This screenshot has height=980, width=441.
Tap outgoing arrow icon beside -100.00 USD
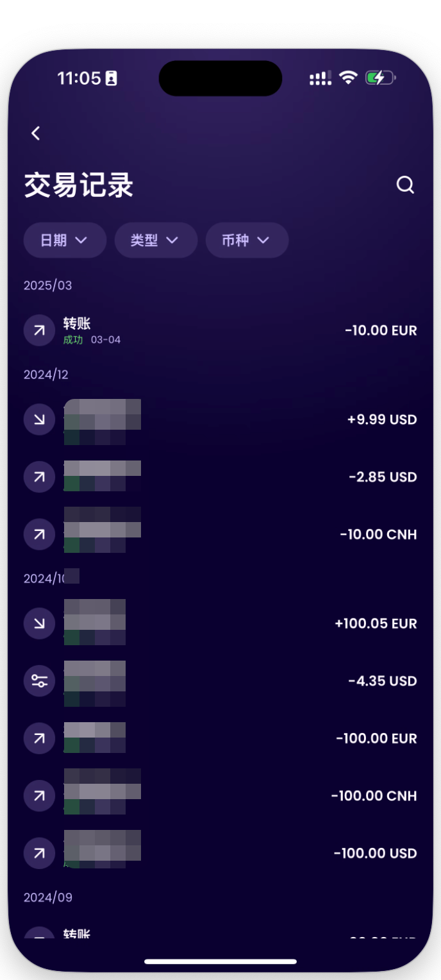pos(39,854)
